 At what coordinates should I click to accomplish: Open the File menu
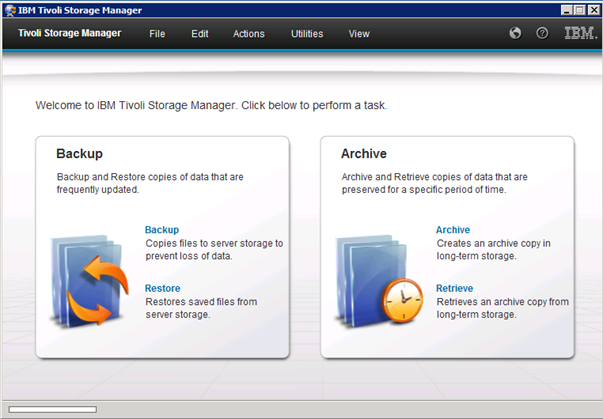coord(157,34)
